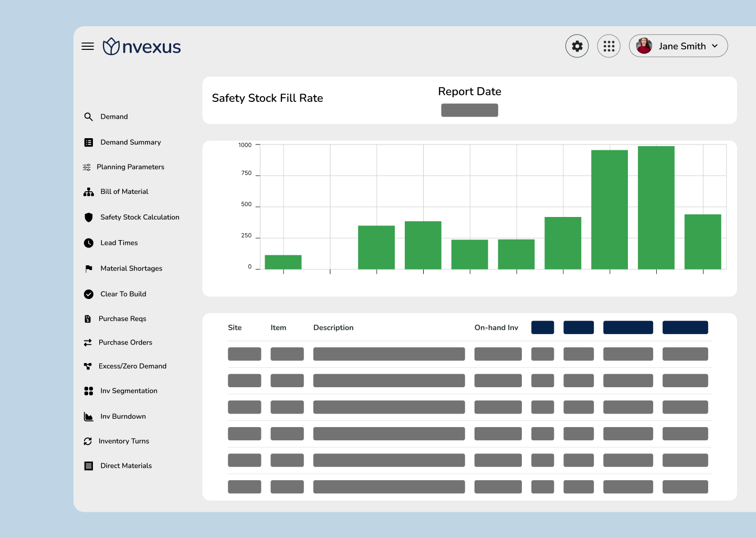This screenshot has height=538, width=756.
Task: Open settings with the gear icon
Action: tap(577, 46)
